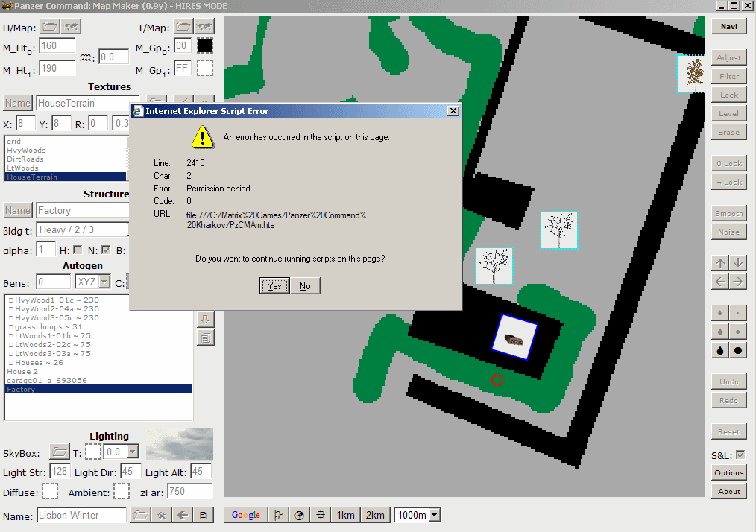The width and height of the screenshot is (756, 532).
Task: Select the large black teardrop brush
Action: point(720,350)
